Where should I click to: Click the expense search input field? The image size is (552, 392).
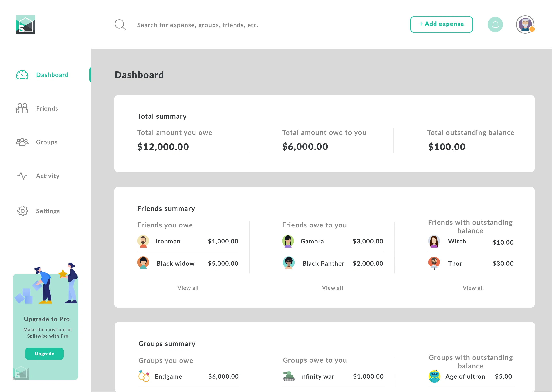tap(198, 25)
